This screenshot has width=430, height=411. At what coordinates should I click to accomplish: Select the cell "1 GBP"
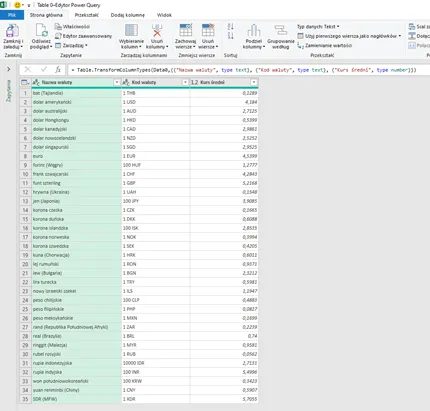tap(156, 183)
